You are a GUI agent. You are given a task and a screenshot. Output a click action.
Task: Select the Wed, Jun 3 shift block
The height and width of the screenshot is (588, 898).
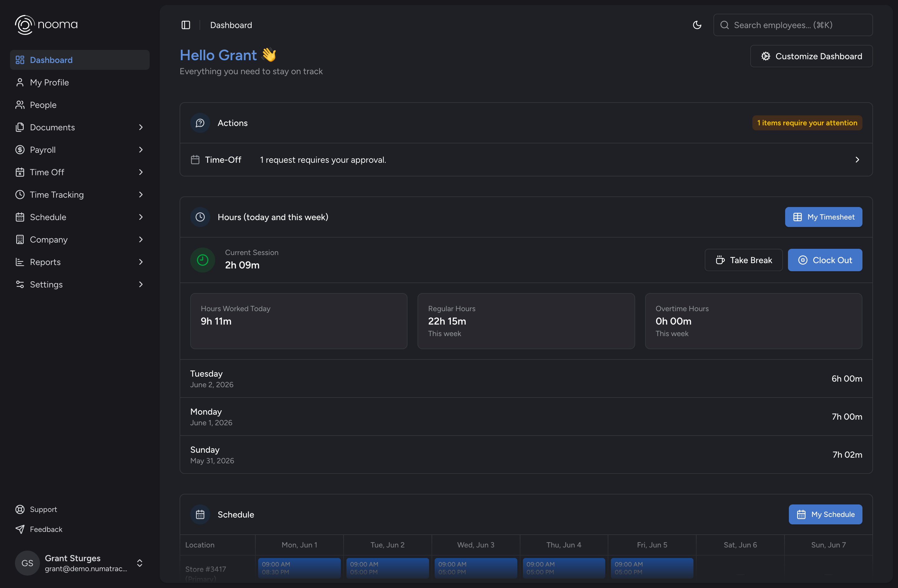[x=476, y=568]
